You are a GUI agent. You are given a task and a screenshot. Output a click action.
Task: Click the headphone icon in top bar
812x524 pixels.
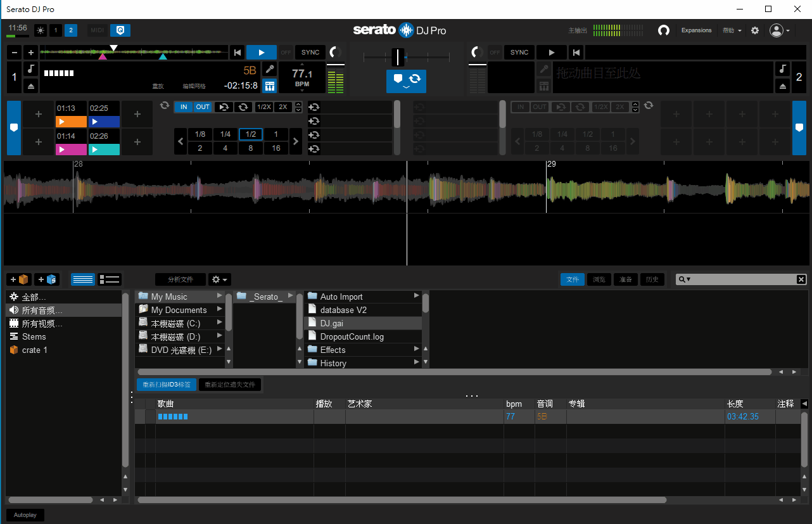click(x=663, y=30)
